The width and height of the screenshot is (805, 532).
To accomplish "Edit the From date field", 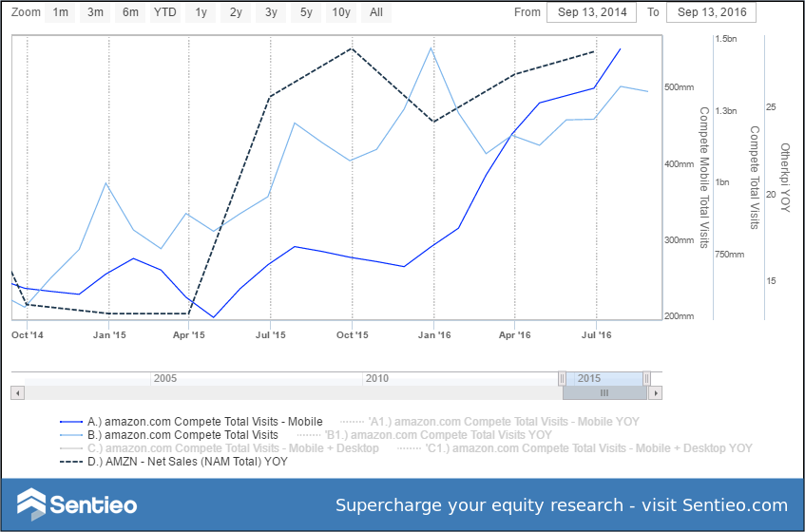I will 592,12.
